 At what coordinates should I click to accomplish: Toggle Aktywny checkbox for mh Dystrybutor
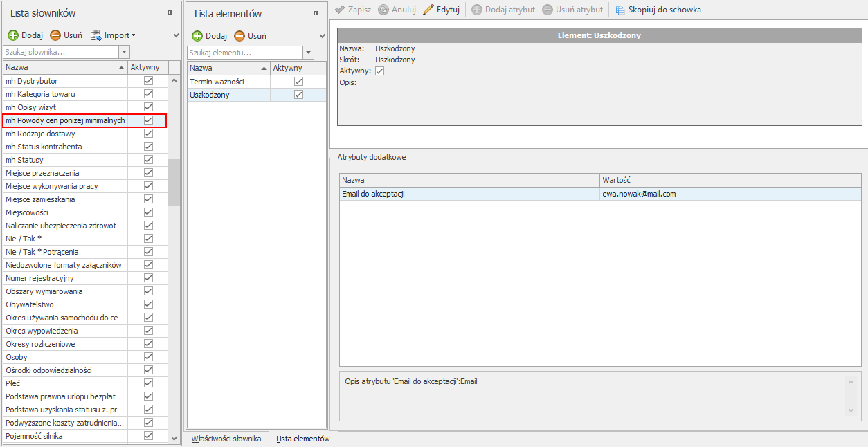pyautogui.click(x=148, y=81)
